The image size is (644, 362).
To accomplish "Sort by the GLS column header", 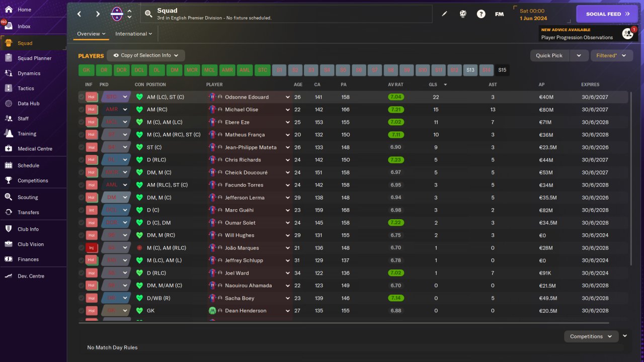I will click(433, 84).
